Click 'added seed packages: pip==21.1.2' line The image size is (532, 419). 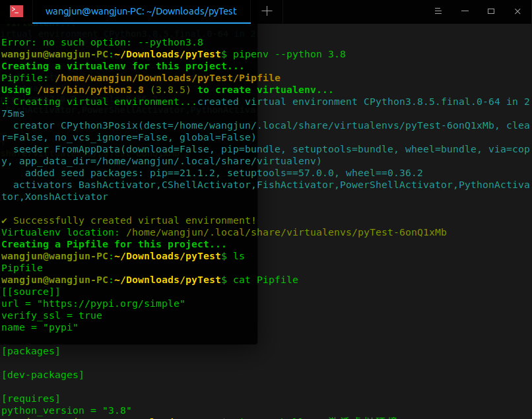click(224, 173)
